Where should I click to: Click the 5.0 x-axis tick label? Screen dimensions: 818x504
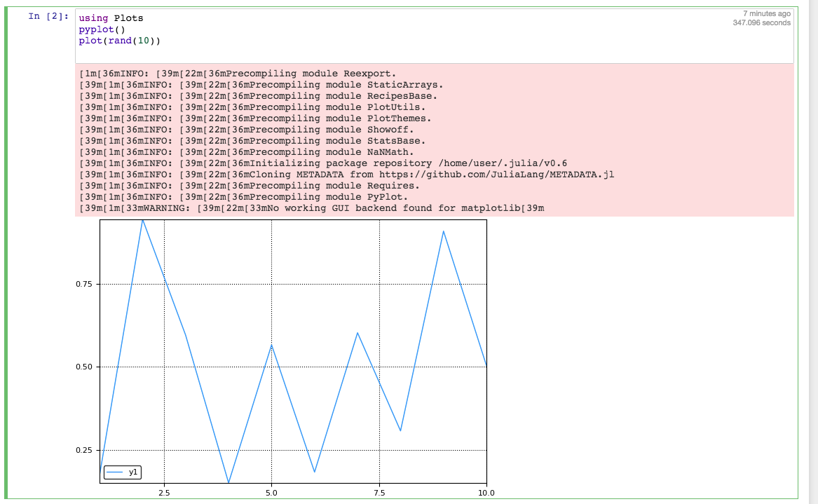[x=272, y=493]
